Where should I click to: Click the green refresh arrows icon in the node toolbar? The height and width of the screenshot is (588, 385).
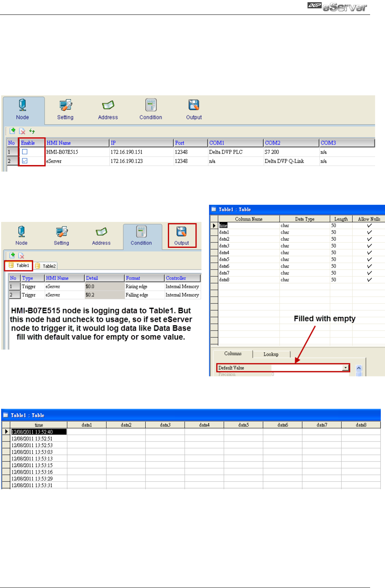pos(32,131)
